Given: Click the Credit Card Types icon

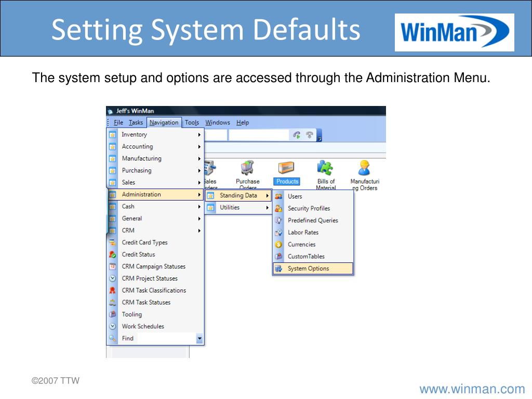Looking at the screenshot, I should (x=113, y=242).
